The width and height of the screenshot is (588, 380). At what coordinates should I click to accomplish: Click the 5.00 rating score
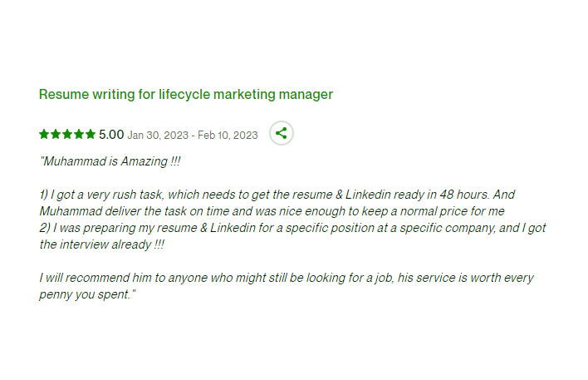(x=111, y=135)
